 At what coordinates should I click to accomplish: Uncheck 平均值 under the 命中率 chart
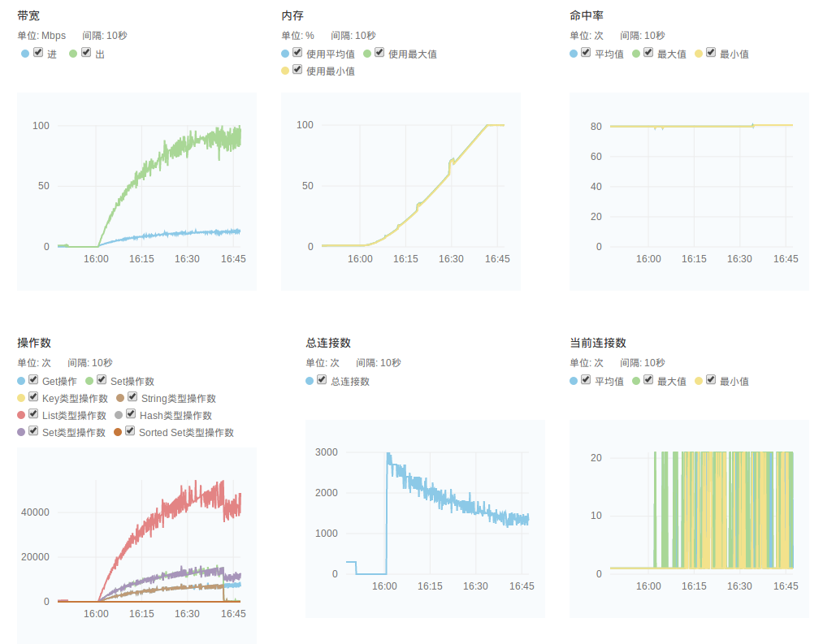tap(586, 53)
